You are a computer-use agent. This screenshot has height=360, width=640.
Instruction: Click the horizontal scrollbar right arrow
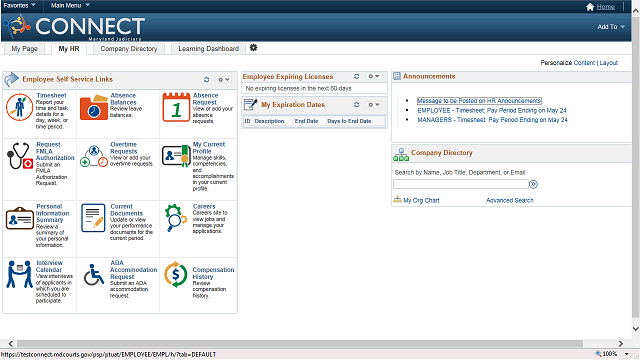621,344
